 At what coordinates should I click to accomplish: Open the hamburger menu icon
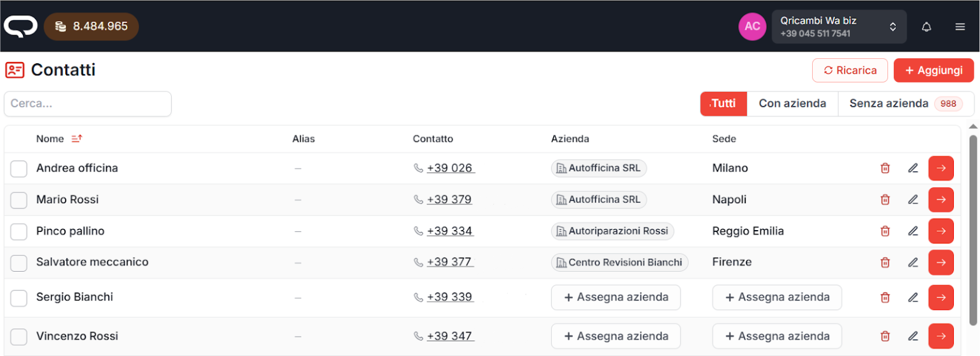point(960,27)
